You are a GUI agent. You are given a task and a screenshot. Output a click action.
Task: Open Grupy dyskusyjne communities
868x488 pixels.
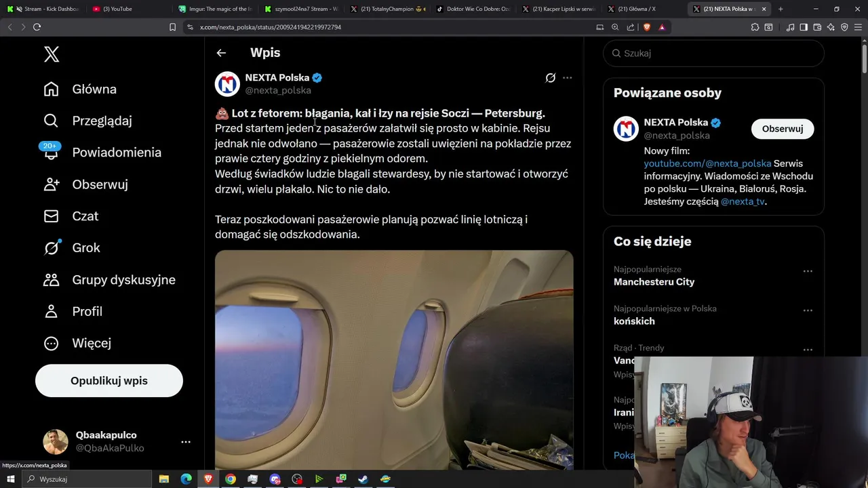108,280
